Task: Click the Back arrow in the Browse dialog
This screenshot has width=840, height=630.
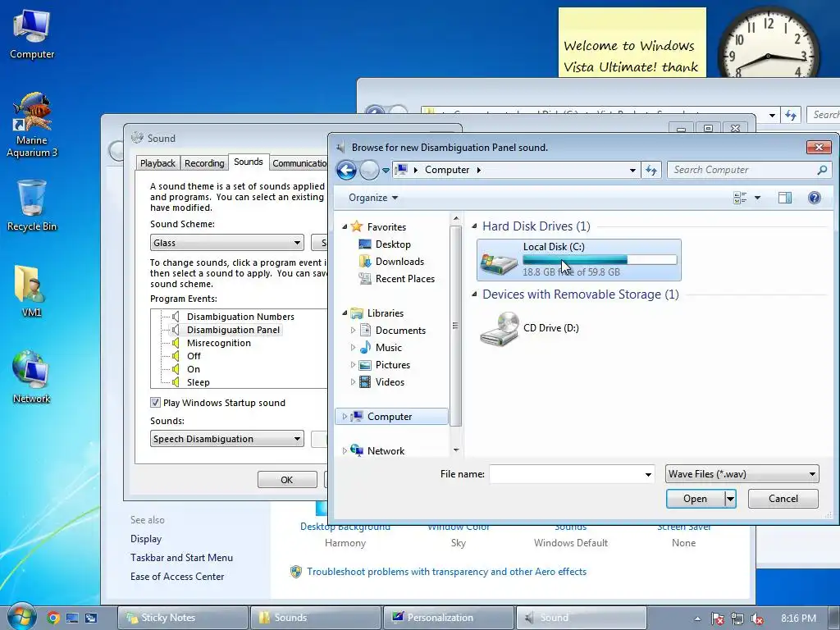Action: click(346, 171)
